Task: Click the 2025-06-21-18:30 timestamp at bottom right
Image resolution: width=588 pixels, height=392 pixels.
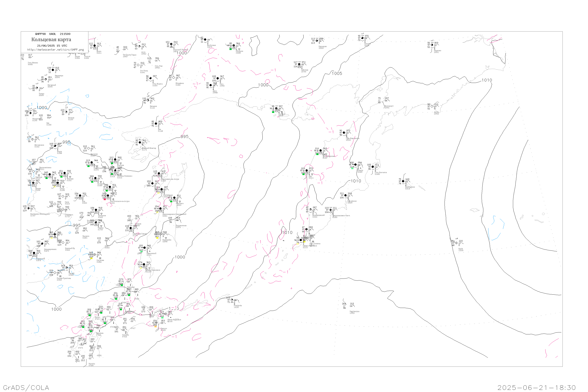Action: point(536,387)
